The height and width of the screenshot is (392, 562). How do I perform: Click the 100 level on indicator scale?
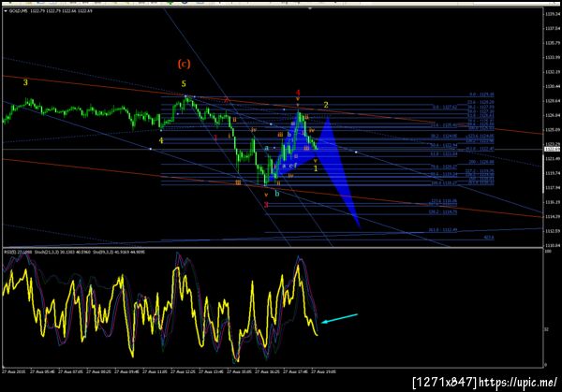(547, 252)
